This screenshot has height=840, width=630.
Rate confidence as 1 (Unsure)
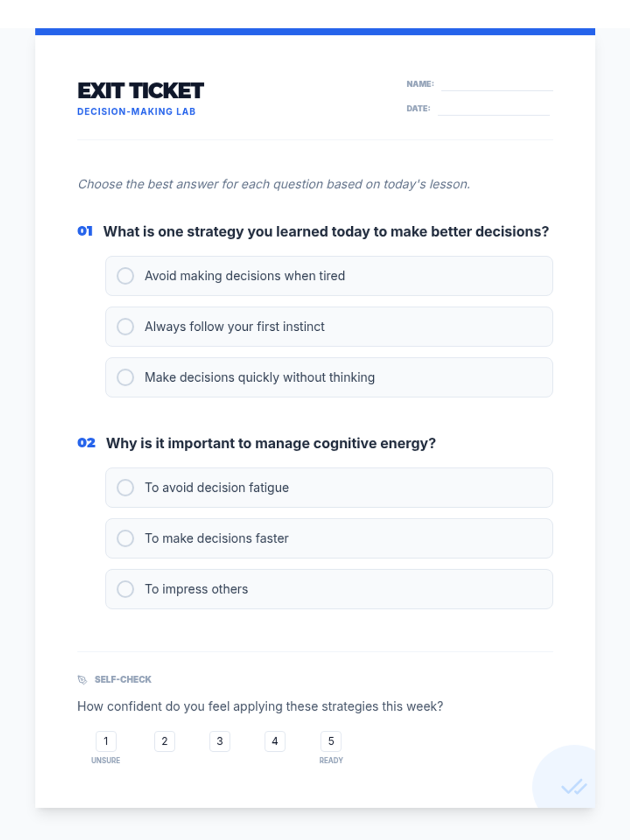coord(106,741)
